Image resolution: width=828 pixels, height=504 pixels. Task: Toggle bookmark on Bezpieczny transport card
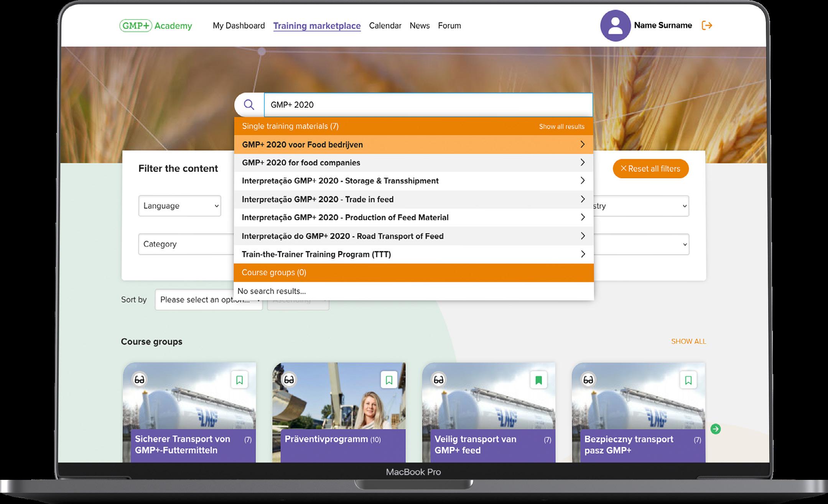pos(688,380)
